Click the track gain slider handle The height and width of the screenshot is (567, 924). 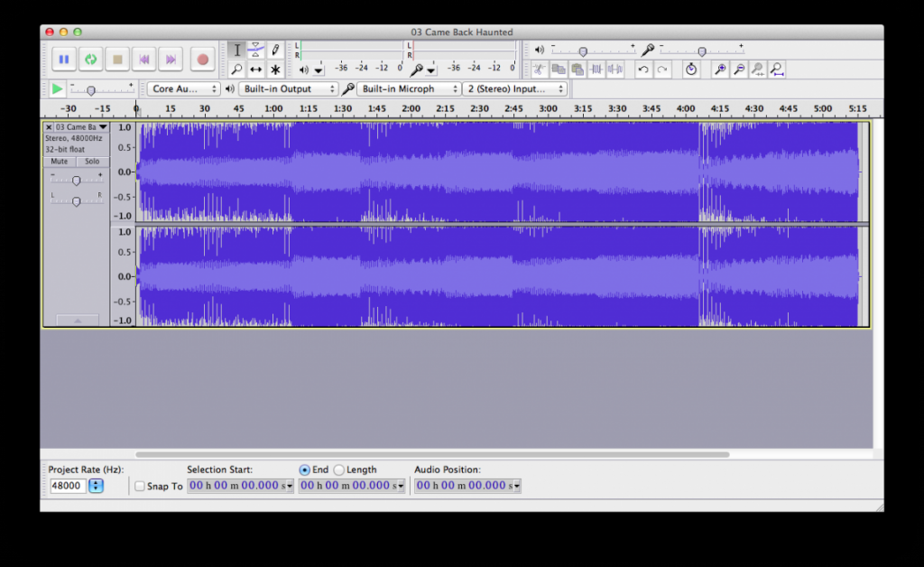coord(76,181)
